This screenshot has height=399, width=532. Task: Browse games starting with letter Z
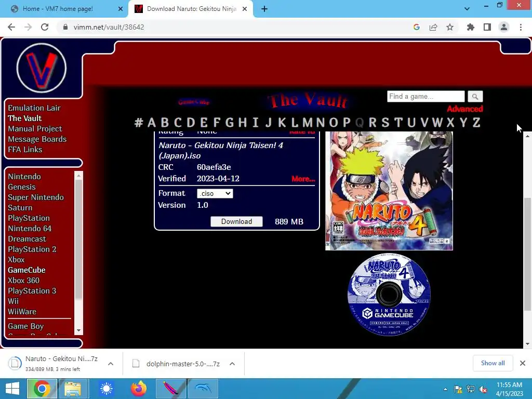coord(476,123)
